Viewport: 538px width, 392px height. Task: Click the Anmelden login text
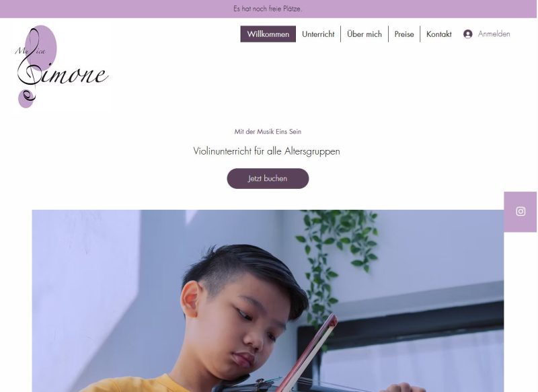[x=494, y=34]
